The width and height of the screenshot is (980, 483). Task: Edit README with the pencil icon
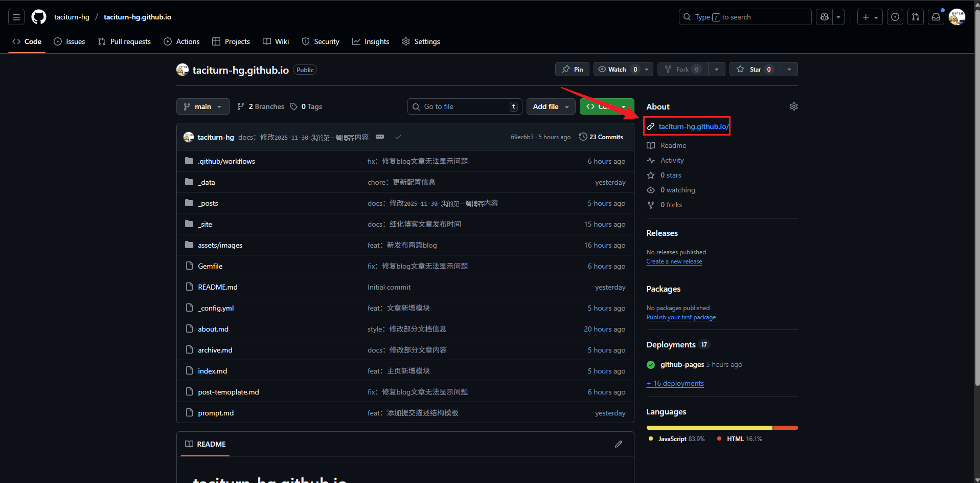(x=618, y=444)
